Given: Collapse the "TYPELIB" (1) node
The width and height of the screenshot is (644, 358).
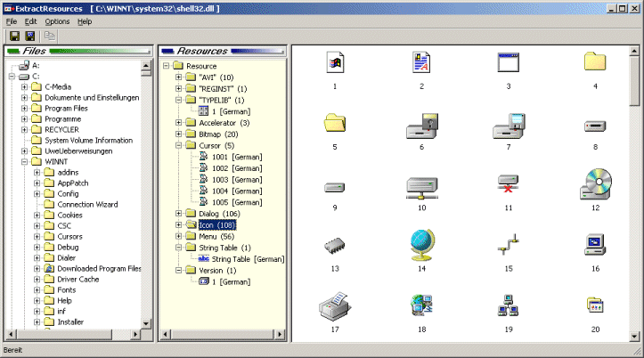Looking at the screenshot, I should coord(178,100).
